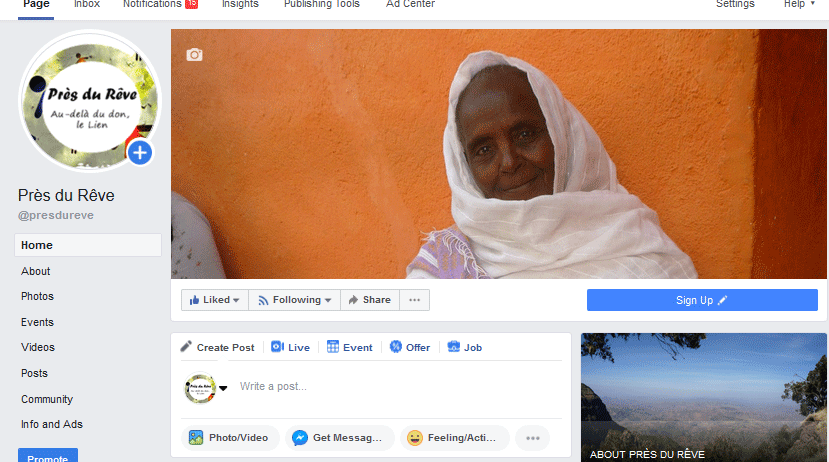This screenshot has width=829, height=462.
Task: Open Photos in the left sidebar
Action: [38, 297]
